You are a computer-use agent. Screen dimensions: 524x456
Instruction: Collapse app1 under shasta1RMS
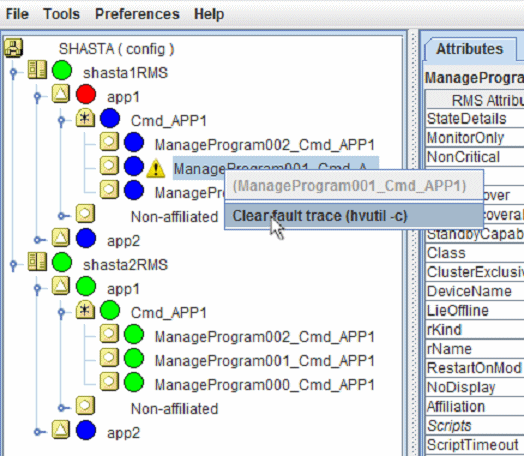(x=37, y=97)
